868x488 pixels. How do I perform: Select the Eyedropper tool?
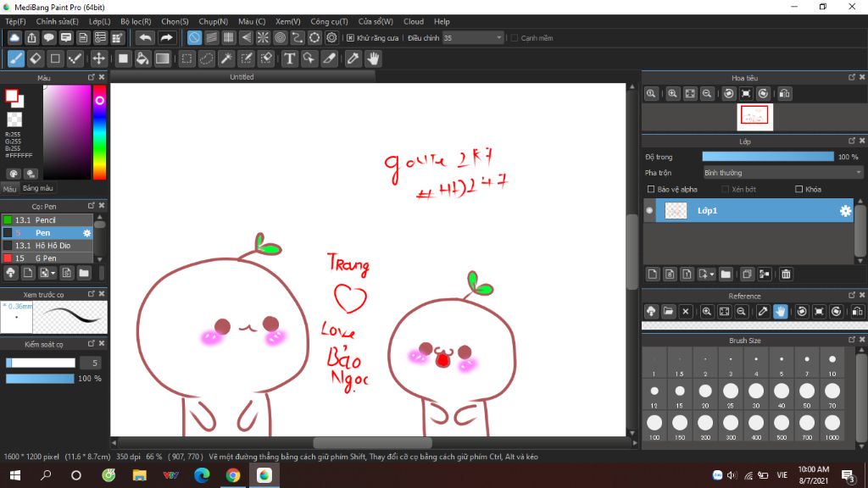(x=353, y=58)
